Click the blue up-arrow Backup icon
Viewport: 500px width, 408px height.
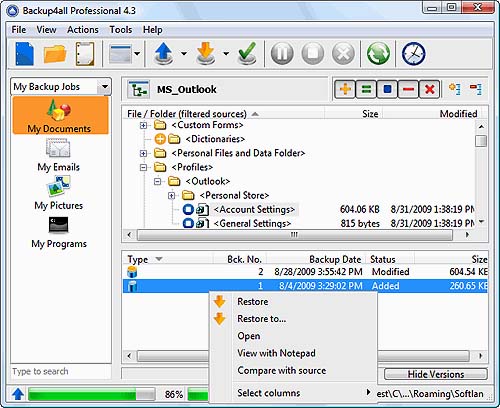[x=163, y=54]
